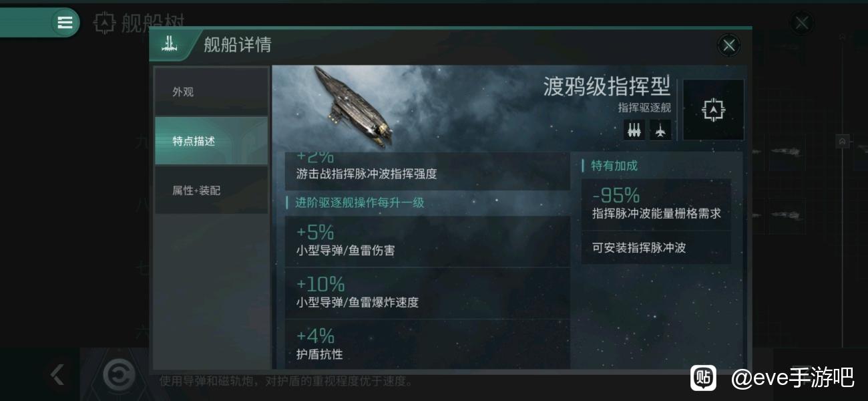Click the tech level marker on right edge
868x401 pixels.
pyautogui.click(x=843, y=142)
